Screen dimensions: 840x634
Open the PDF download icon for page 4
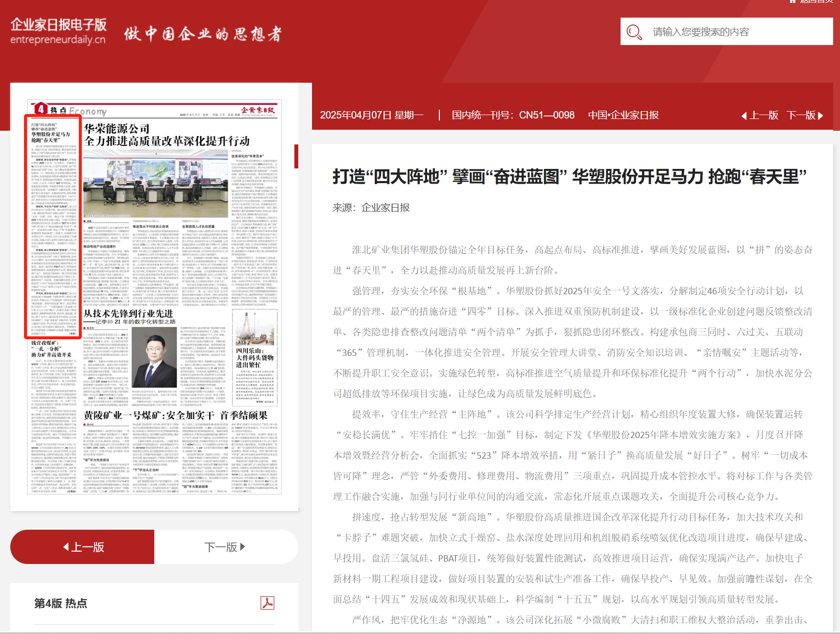[x=267, y=603]
